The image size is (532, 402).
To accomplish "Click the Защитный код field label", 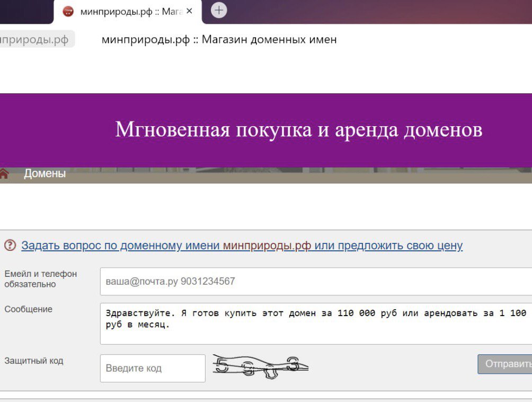I will (34, 361).
